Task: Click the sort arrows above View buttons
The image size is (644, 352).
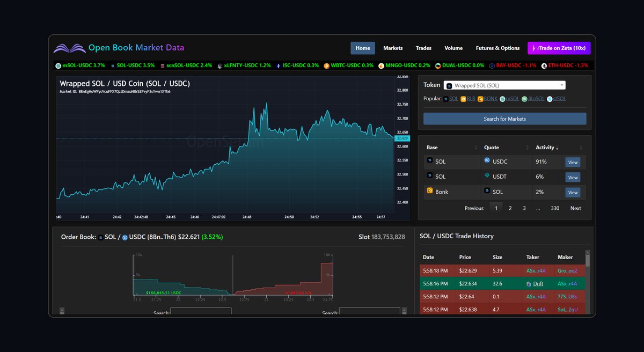Action: pos(581,148)
